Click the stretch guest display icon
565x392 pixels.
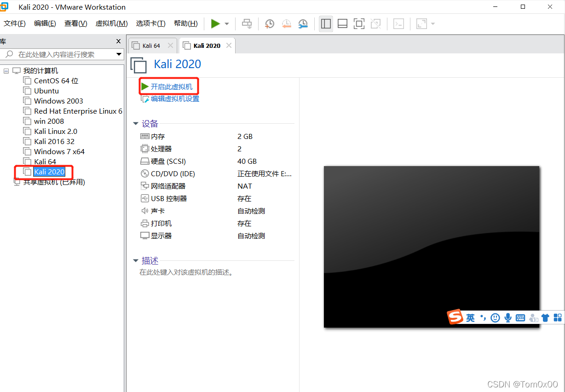tap(421, 23)
